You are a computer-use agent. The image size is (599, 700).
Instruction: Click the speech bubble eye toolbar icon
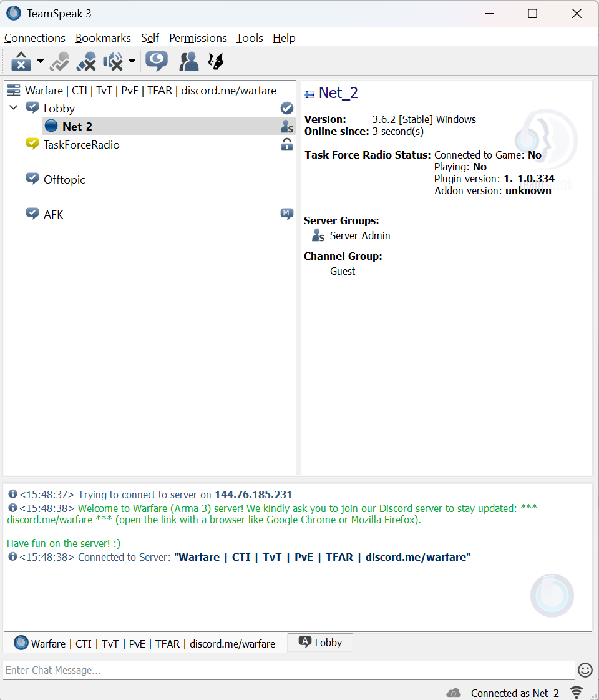pyautogui.click(x=156, y=61)
